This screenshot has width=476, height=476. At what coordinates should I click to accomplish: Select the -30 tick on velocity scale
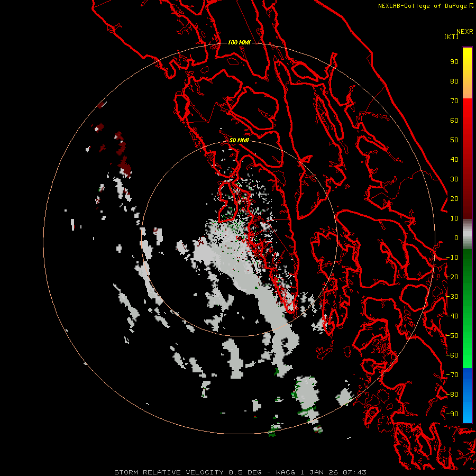click(452, 297)
